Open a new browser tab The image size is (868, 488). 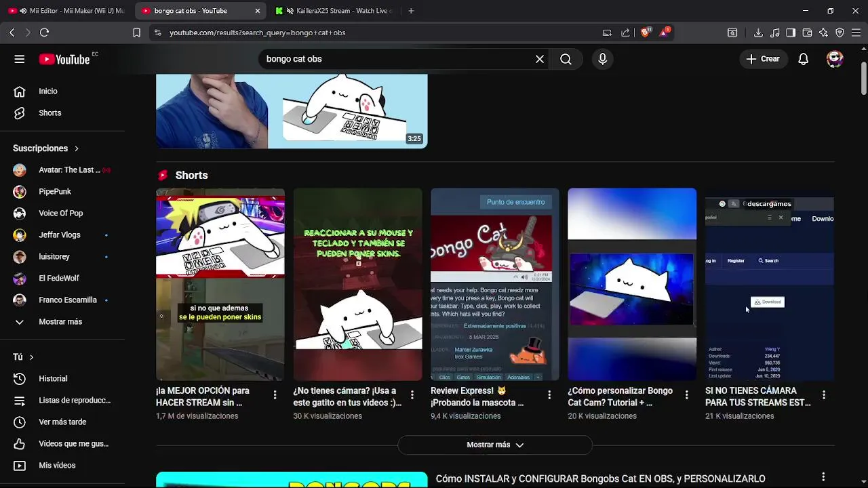pyautogui.click(x=411, y=11)
